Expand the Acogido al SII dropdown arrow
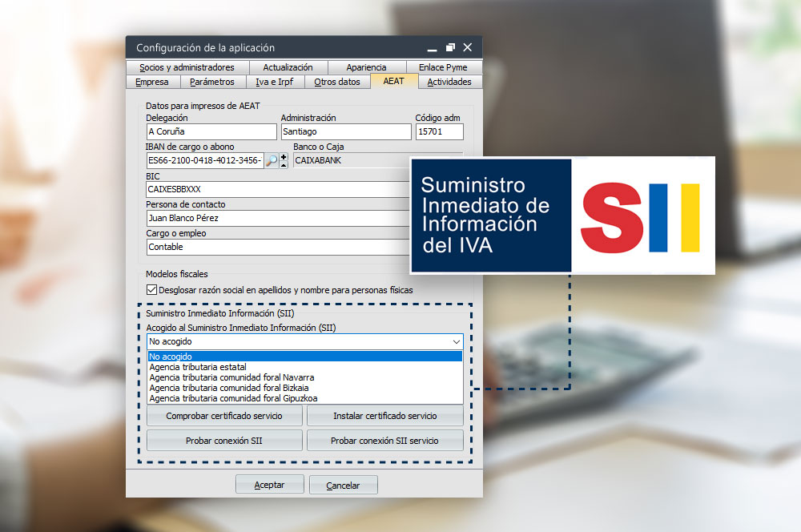This screenshot has height=532, width=801. (456, 342)
